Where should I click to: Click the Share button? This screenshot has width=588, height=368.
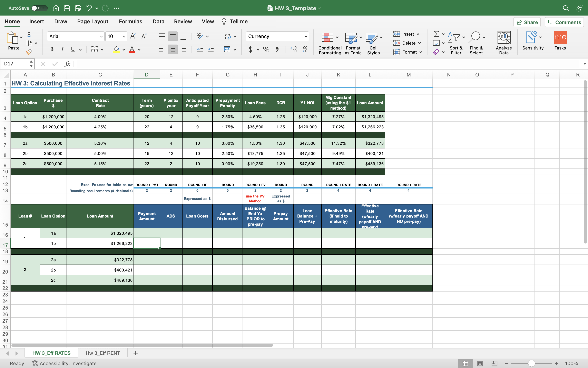point(527,22)
